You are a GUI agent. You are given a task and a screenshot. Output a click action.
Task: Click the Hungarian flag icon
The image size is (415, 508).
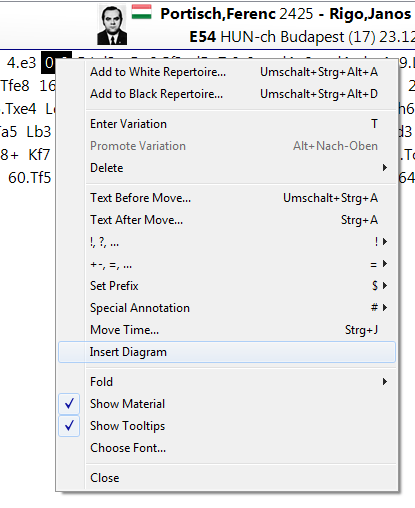pyautogui.click(x=141, y=12)
